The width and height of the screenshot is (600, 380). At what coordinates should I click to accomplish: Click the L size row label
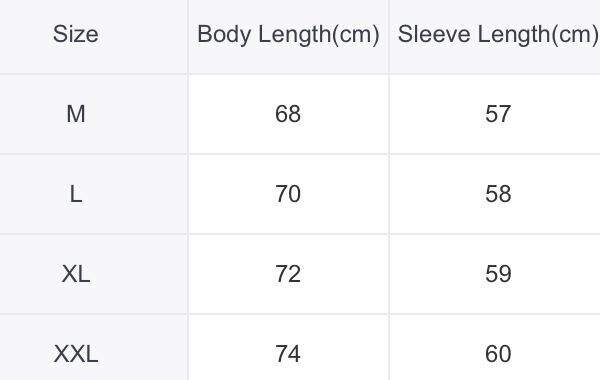point(76,194)
